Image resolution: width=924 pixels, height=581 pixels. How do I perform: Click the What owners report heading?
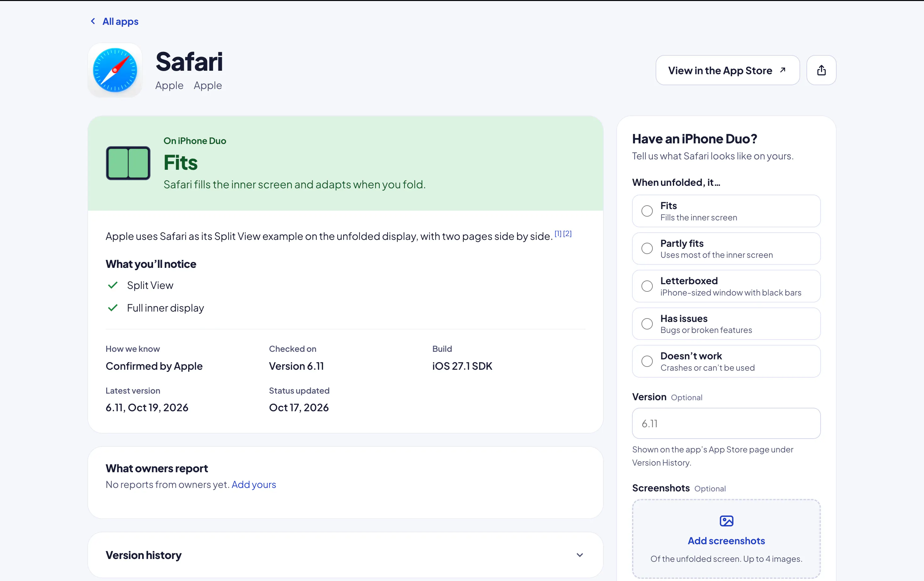point(157,468)
